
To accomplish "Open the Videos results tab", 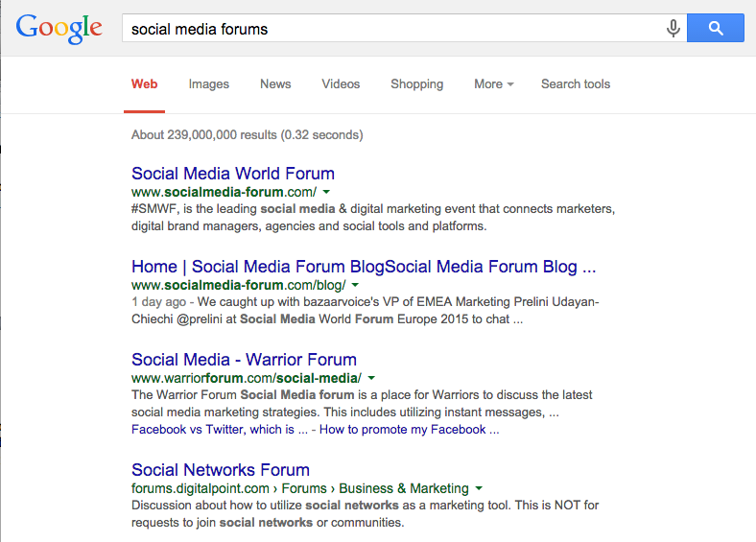I will pos(341,84).
